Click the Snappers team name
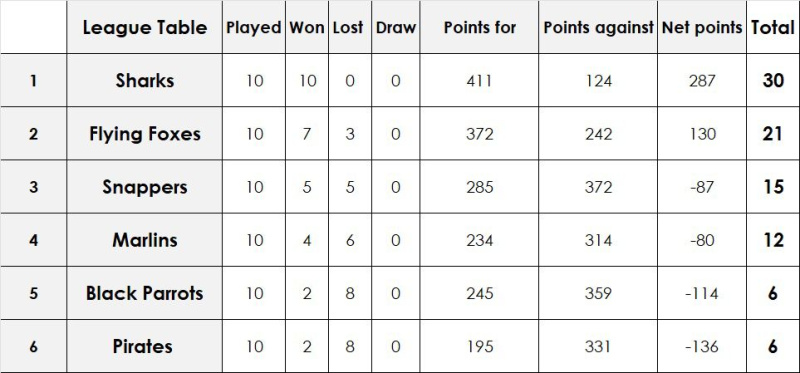The height and width of the screenshot is (373, 800). pos(144,187)
